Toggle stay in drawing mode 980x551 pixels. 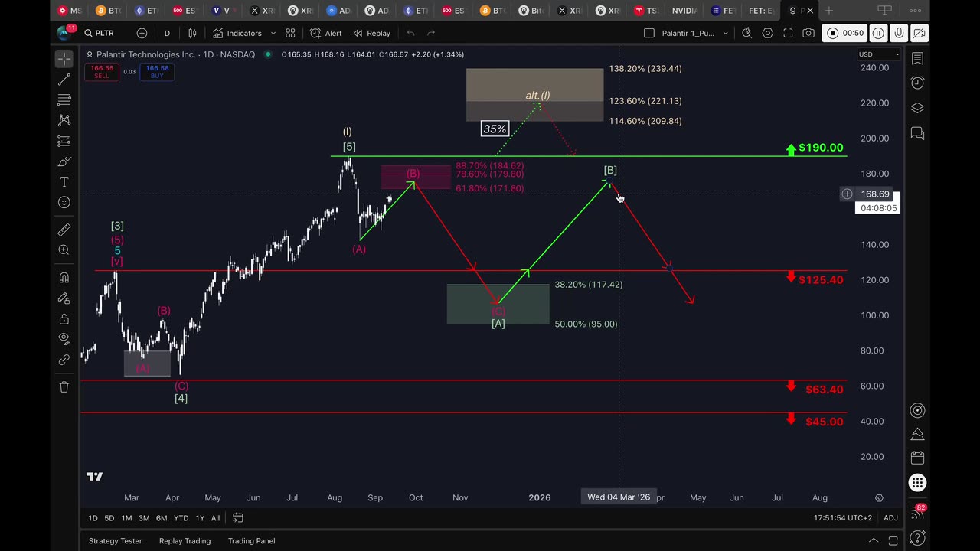pyautogui.click(x=64, y=298)
